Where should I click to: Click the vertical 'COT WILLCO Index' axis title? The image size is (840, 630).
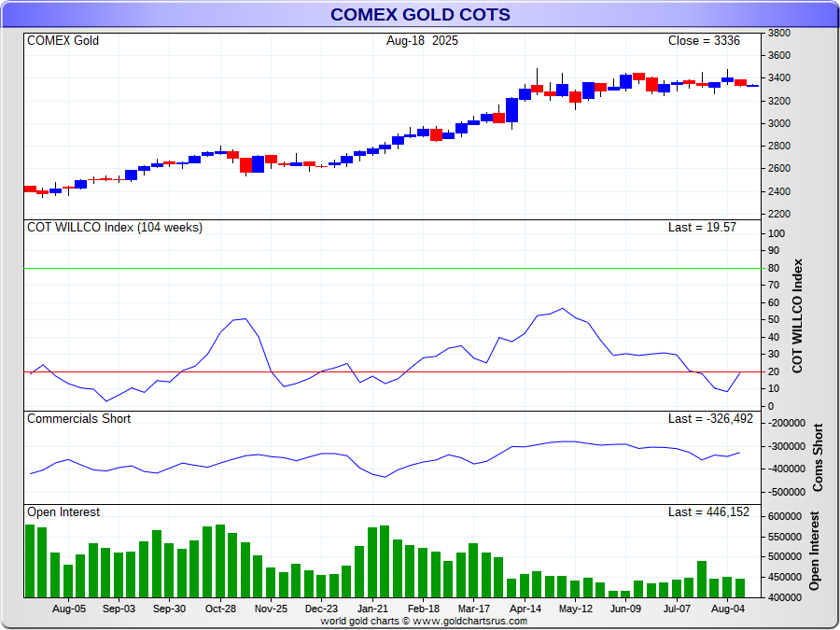pos(797,316)
